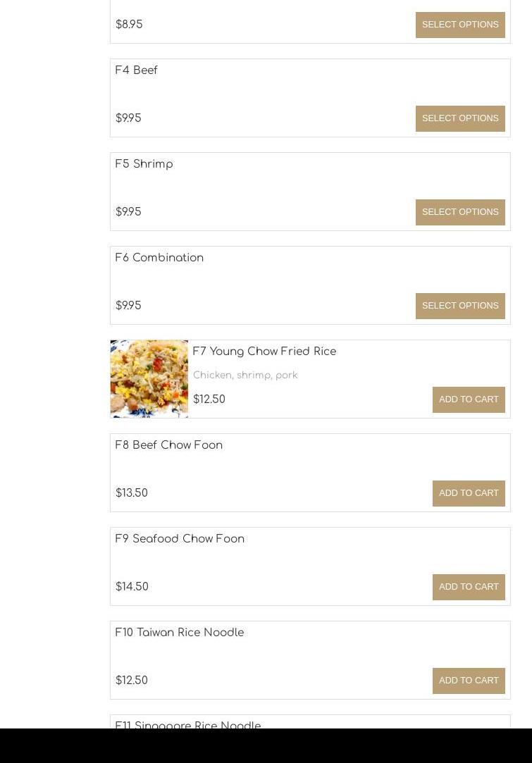This screenshot has height=763, width=532.
Task: Open the F9 Seafood Chow Foon title
Action: click(x=180, y=539)
